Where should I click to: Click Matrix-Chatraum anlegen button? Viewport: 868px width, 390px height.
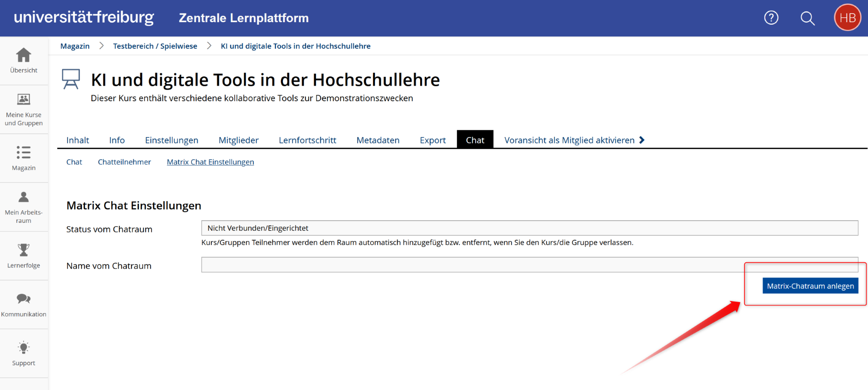click(x=810, y=286)
